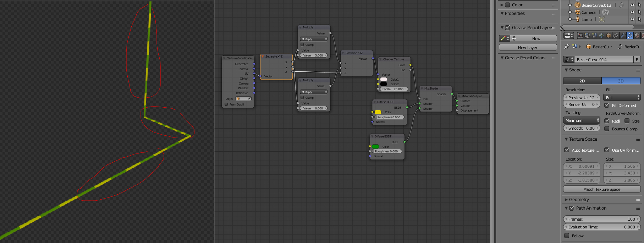Click the F fake user button
The width and height of the screenshot is (644, 243).
(637, 59)
